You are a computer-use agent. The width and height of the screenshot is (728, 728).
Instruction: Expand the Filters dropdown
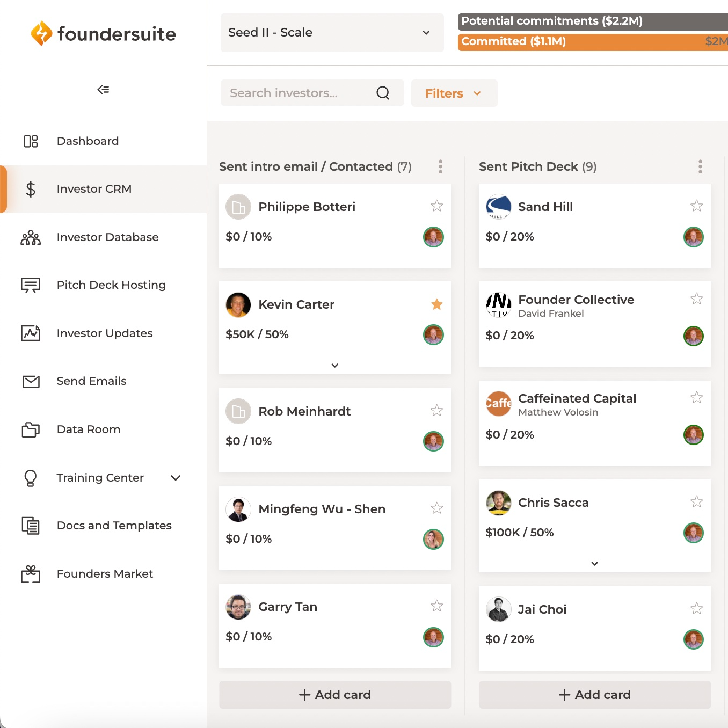454,93
